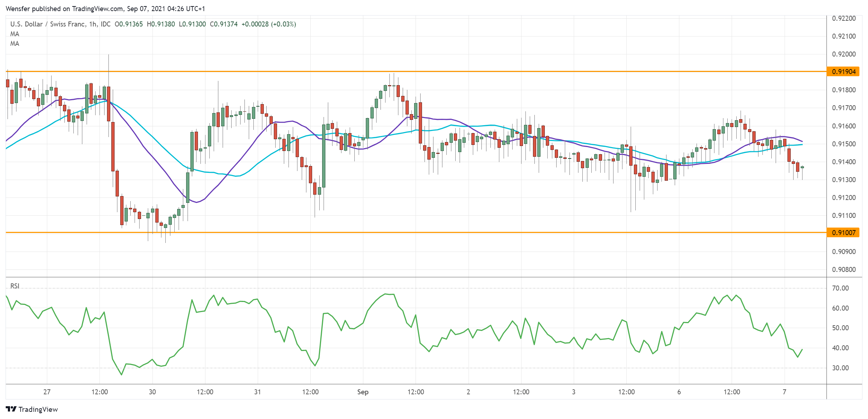Click the orange 0.91904 price label
The image size is (868, 419).
point(843,72)
